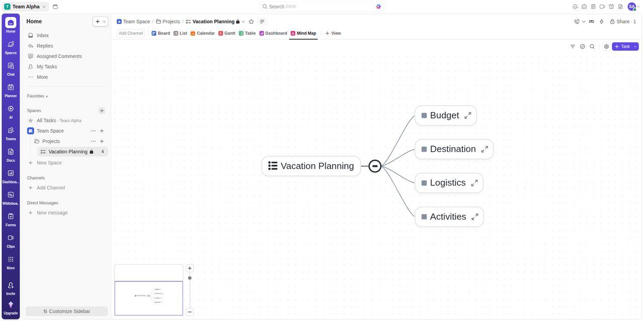Open reminders alarm clock icon

[x=611, y=7]
